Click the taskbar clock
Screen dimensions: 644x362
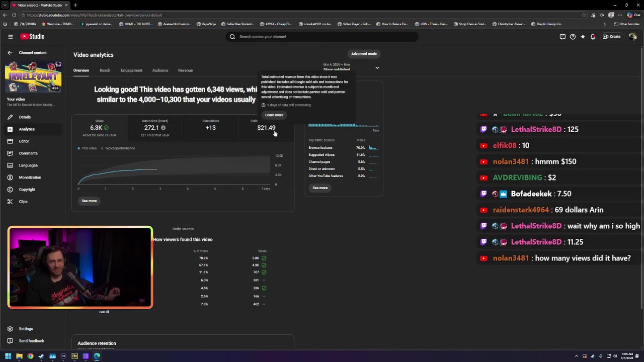click(627, 356)
